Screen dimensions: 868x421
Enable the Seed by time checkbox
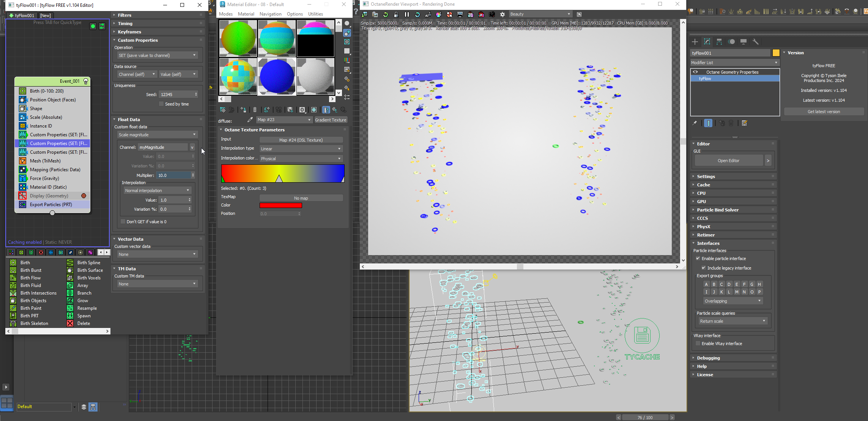pos(161,104)
